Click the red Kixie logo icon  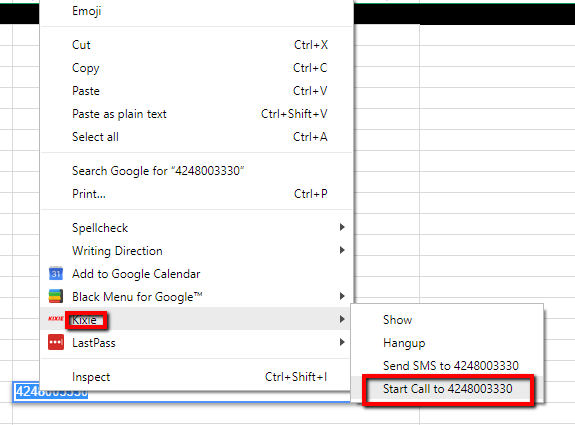coord(55,319)
